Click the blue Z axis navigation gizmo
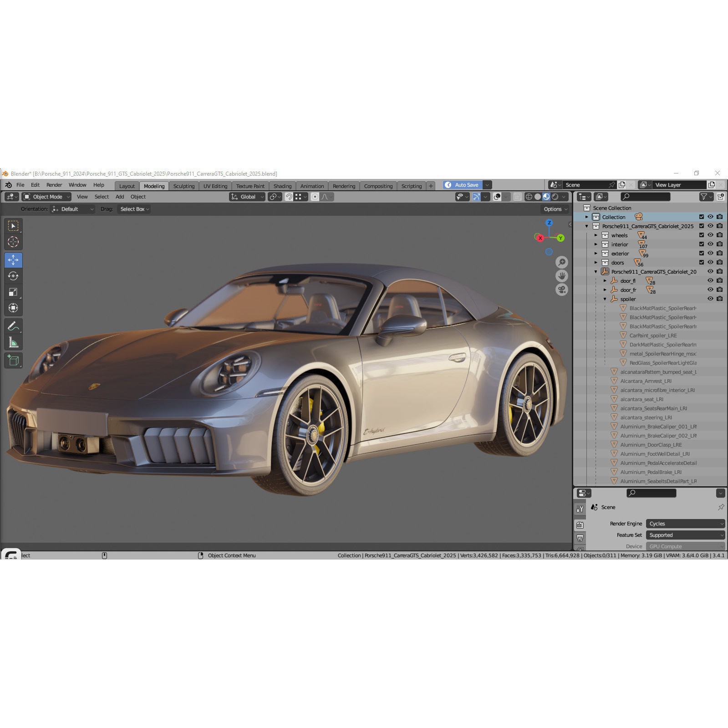Image resolution: width=728 pixels, height=728 pixels. (549, 223)
